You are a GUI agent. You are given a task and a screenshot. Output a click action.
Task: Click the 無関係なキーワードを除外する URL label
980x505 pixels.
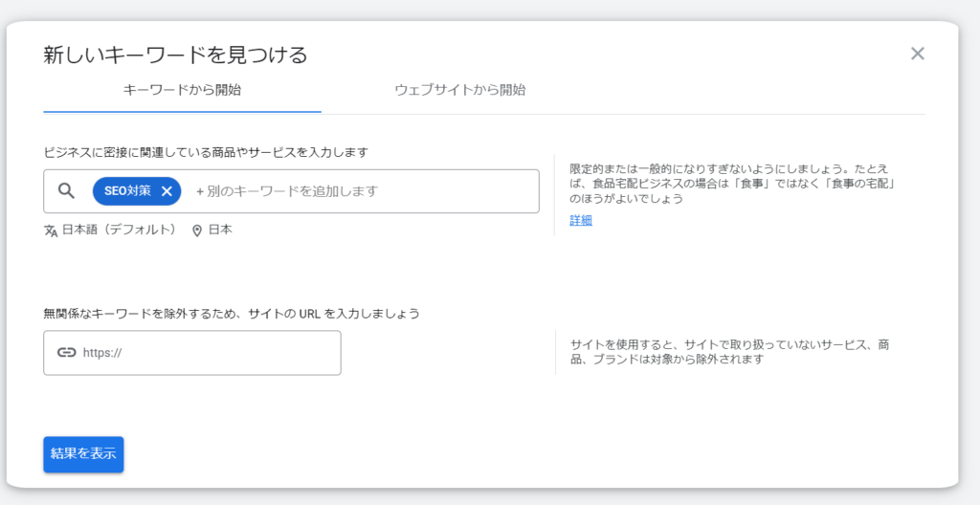pos(232,313)
